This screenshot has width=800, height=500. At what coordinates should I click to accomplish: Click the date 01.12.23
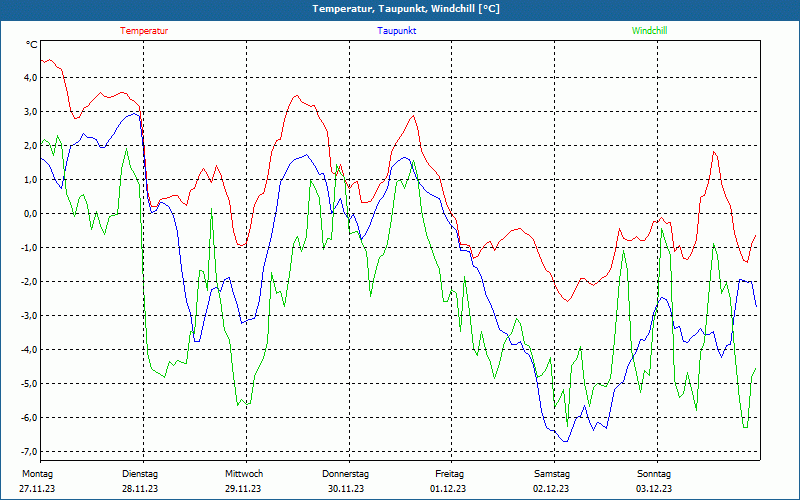[x=448, y=489]
